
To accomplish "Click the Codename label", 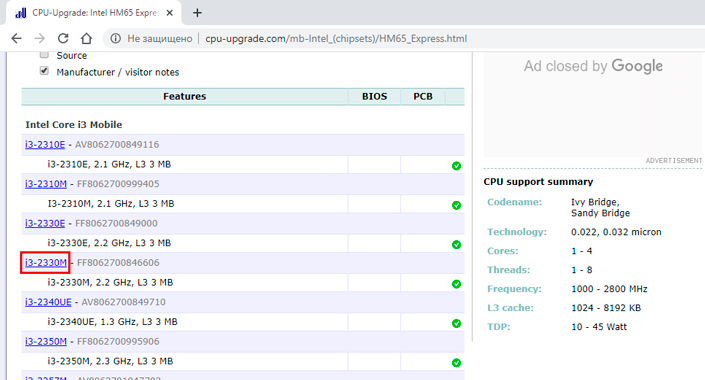I will (514, 202).
